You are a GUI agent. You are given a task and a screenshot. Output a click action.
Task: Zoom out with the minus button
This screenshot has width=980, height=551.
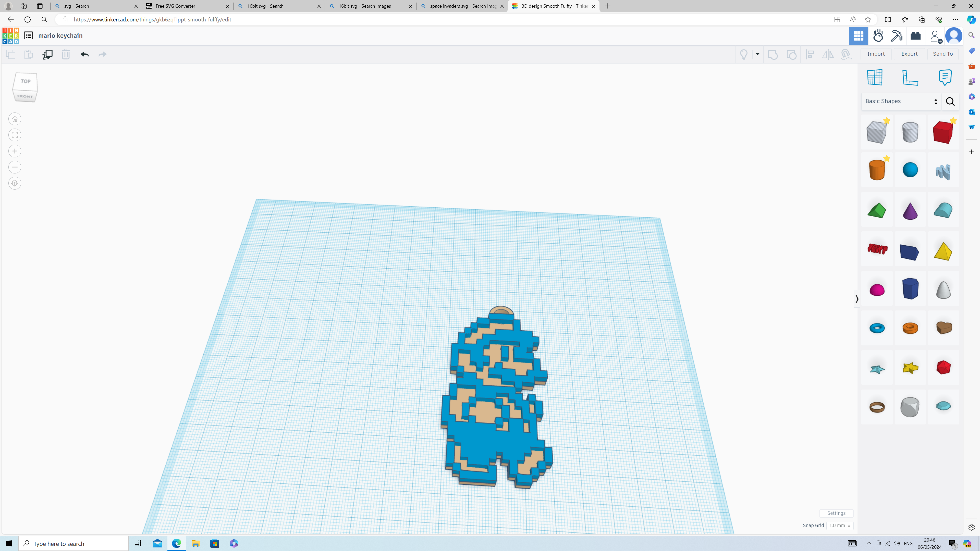pos(15,167)
